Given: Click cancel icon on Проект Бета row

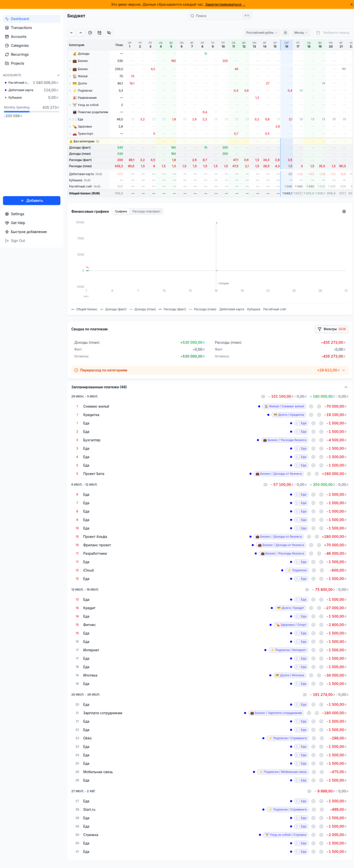Looking at the screenshot, I should coord(317,474).
